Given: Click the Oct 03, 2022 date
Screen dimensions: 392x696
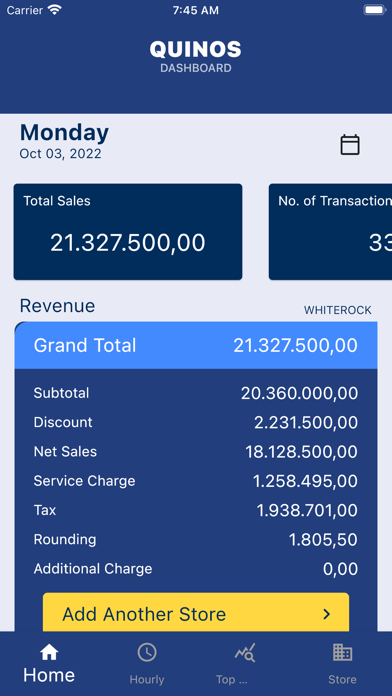Looking at the screenshot, I should [x=60, y=154].
